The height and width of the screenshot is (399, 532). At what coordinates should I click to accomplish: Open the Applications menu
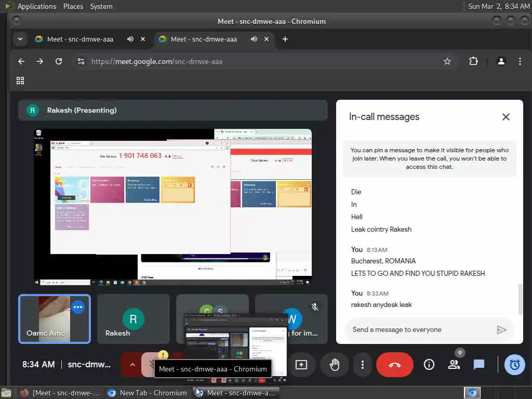pos(37,6)
